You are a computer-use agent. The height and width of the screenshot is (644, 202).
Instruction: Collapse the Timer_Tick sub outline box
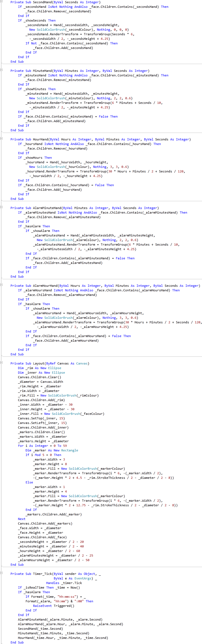pos(1,573)
